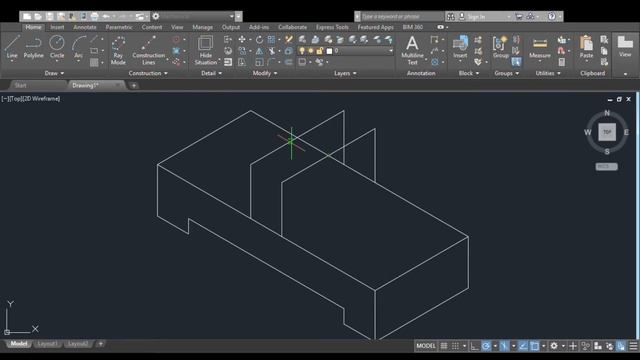Expand the Draw panel
The image size is (640, 360).
(54, 73)
